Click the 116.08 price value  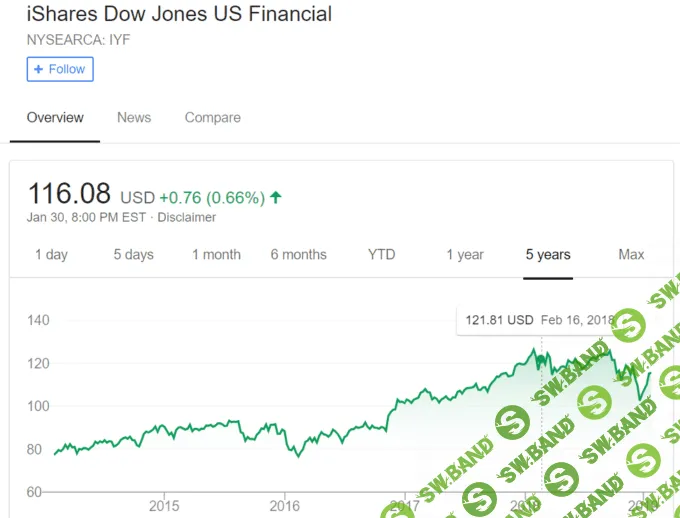(x=70, y=193)
